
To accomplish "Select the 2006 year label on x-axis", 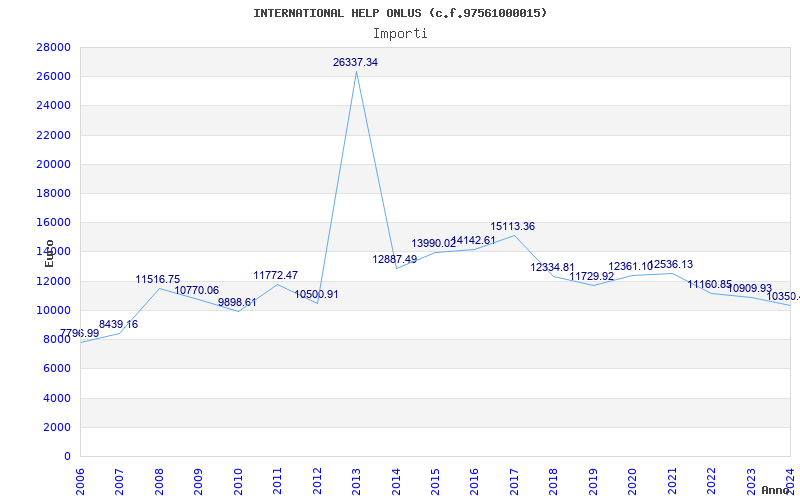I will pos(81,480).
